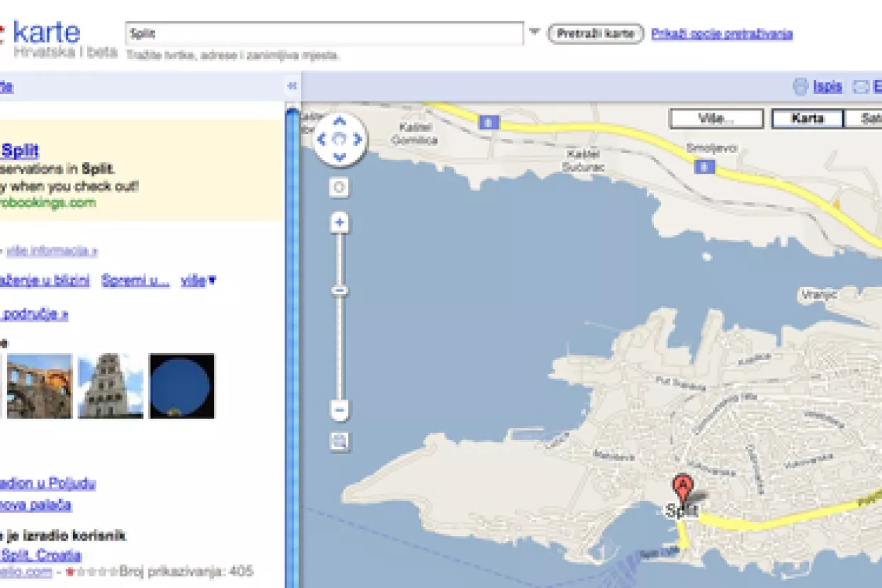Open the stadion u Poljudu link
Screen dimensions: 882x588
pos(48,484)
